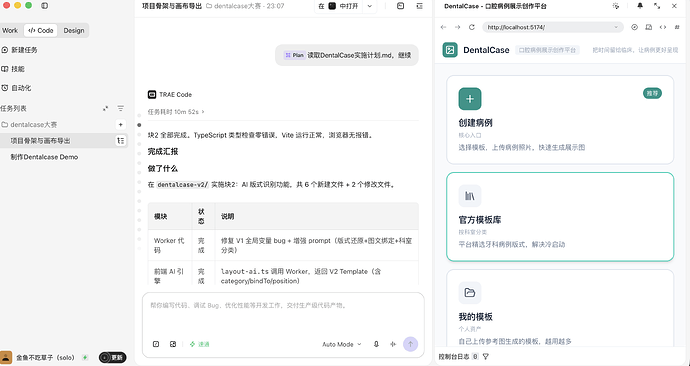Click the microphone voice input icon

click(376, 344)
